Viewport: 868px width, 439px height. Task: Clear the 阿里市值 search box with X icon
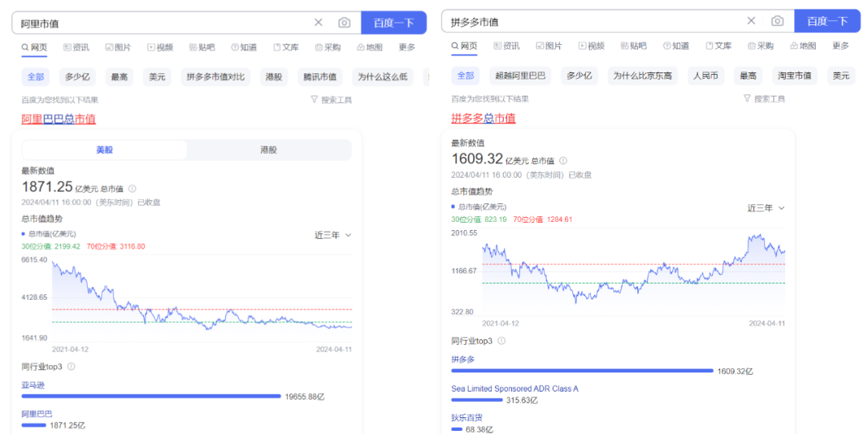pyautogui.click(x=318, y=23)
